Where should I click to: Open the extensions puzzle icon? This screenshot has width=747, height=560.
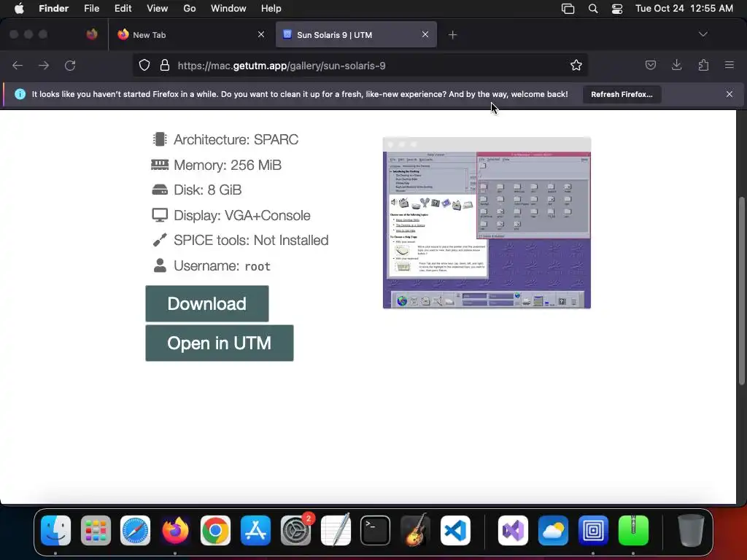pyautogui.click(x=703, y=65)
